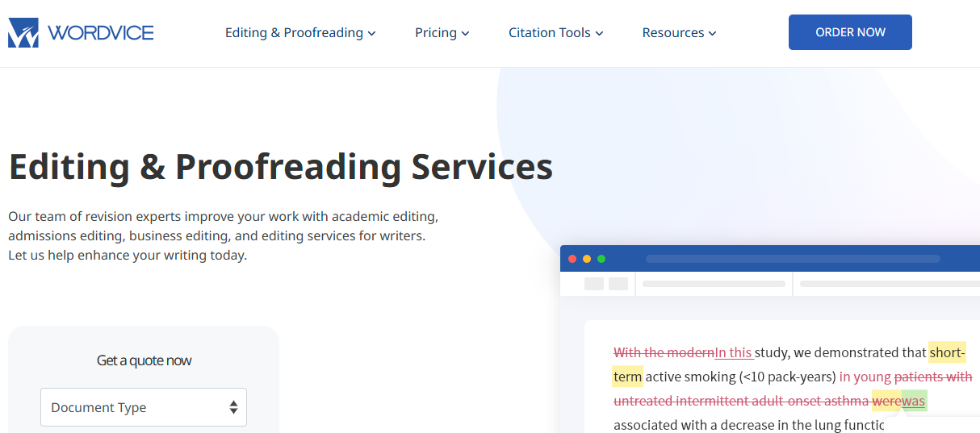Click the chevron icon beside Pricing

(465, 34)
